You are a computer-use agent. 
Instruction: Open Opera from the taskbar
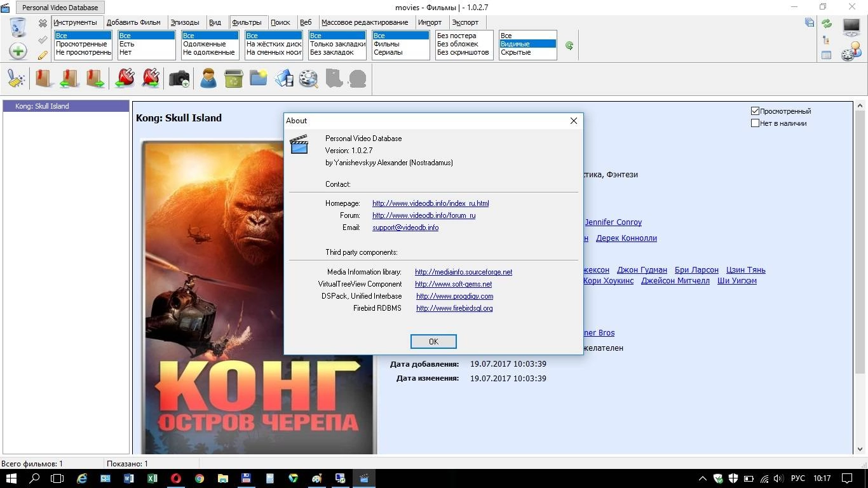click(175, 478)
